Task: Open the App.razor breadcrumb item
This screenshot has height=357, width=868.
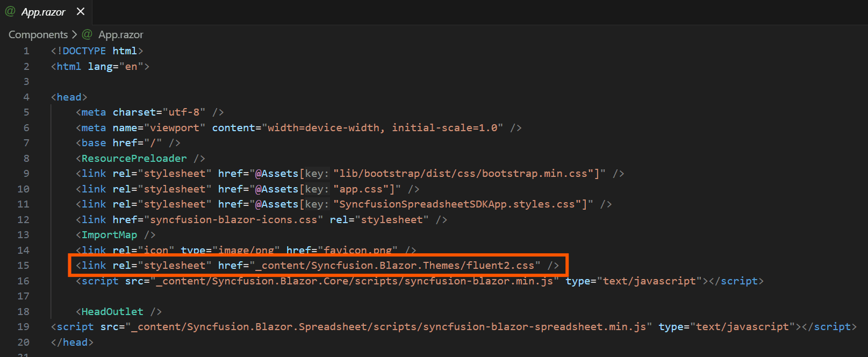Action: click(120, 34)
